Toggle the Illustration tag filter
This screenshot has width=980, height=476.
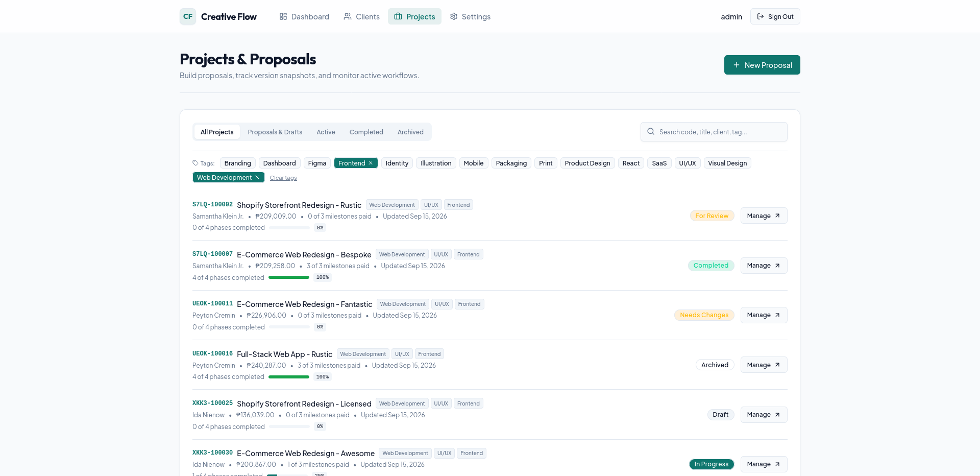pos(436,163)
